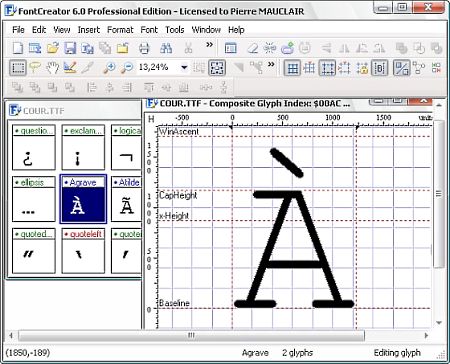This screenshot has width=450, height=364.
Task: Select the question-down glyph thumbnail
Action: (34, 147)
